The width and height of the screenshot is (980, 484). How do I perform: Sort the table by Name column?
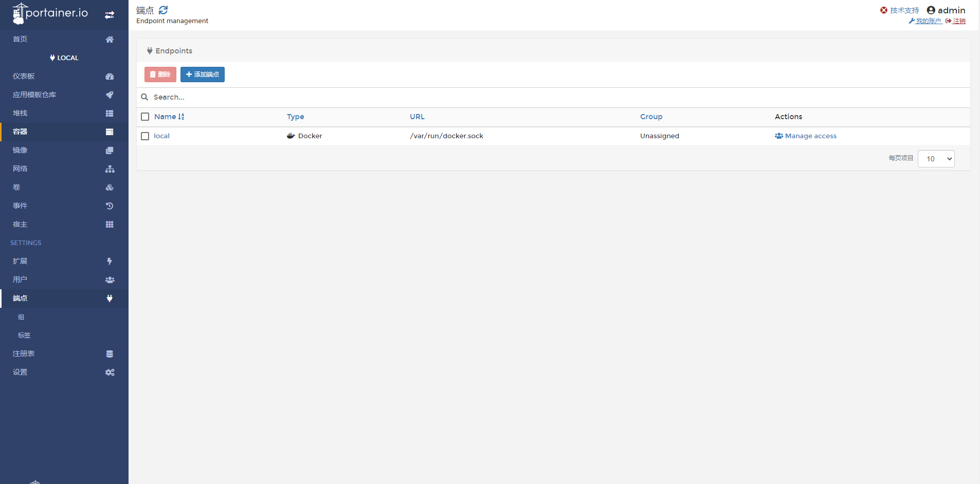click(x=169, y=117)
